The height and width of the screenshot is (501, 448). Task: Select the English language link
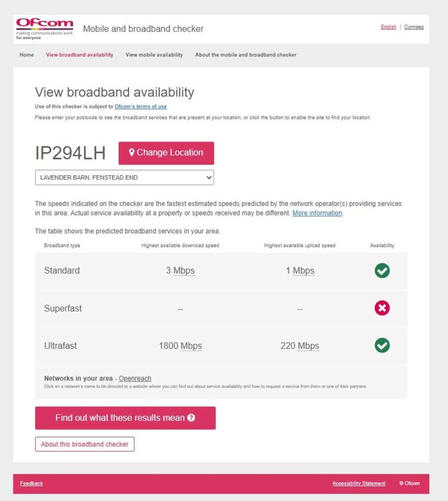[388, 27]
